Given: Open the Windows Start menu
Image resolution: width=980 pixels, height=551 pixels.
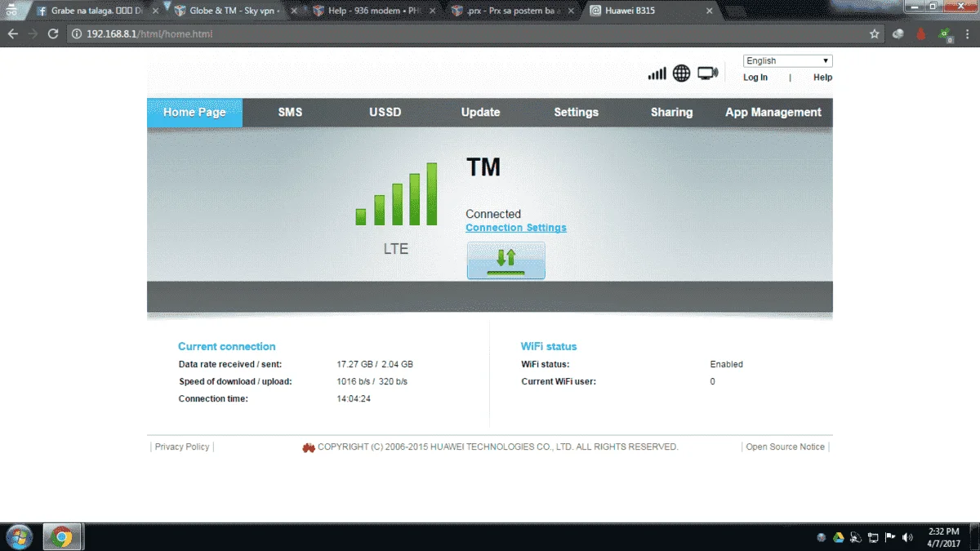Looking at the screenshot, I should point(19,537).
